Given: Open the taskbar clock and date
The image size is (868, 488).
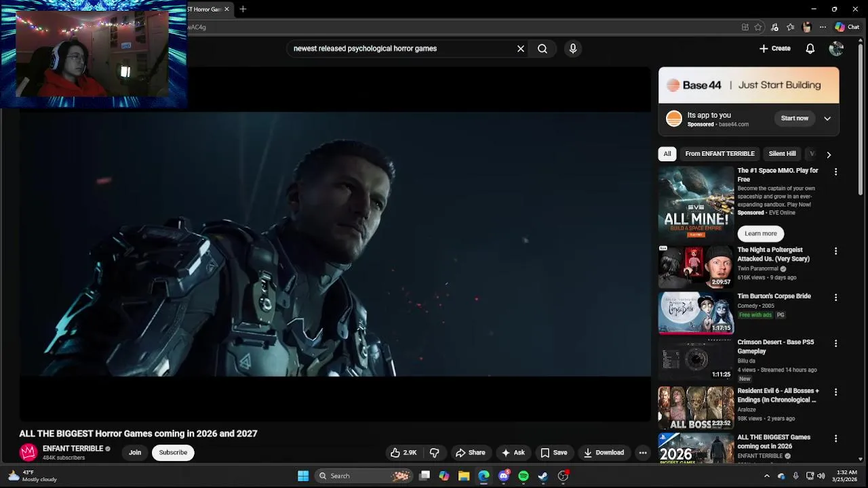Looking at the screenshot, I should (846, 476).
